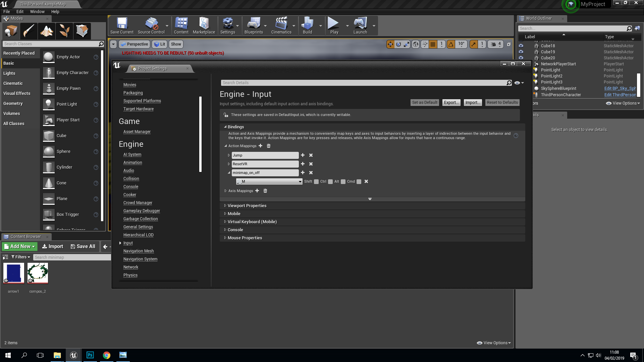This screenshot has width=644, height=362.
Task: Toggle visibility eye for Cube18
Action: point(521,46)
